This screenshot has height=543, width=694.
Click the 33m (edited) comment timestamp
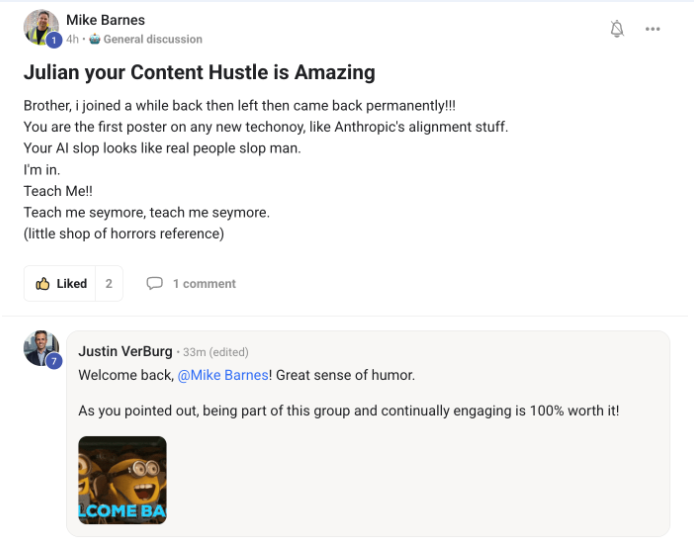pyautogui.click(x=215, y=352)
